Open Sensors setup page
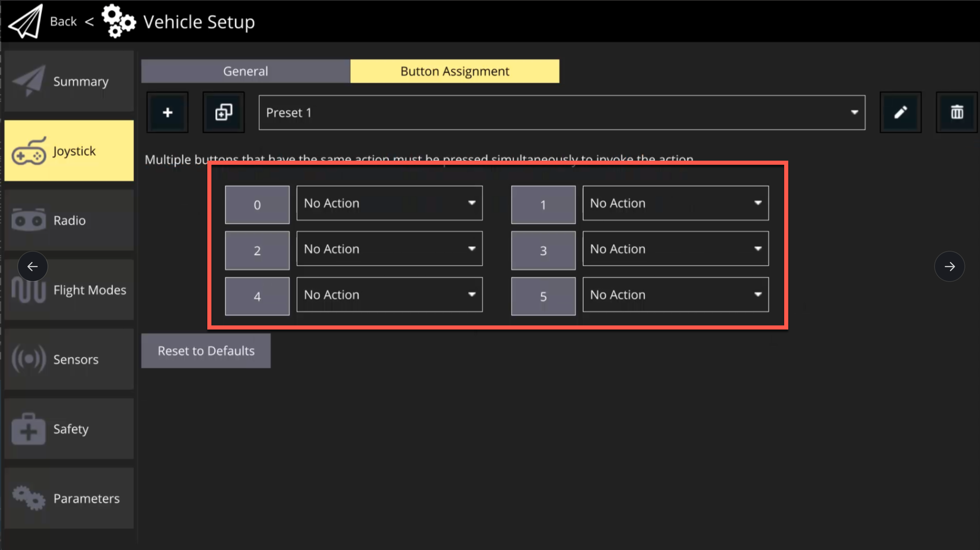Image resolution: width=980 pixels, height=550 pixels. [69, 359]
